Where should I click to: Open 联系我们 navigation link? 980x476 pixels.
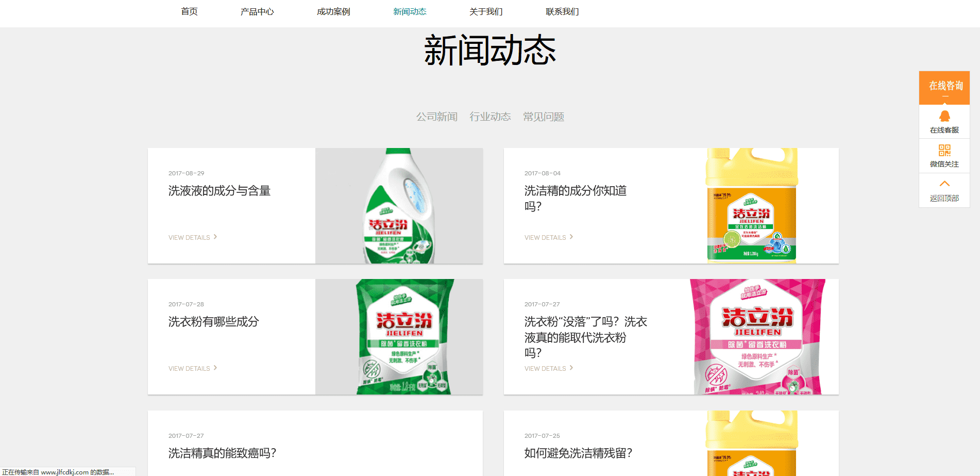click(x=562, y=11)
